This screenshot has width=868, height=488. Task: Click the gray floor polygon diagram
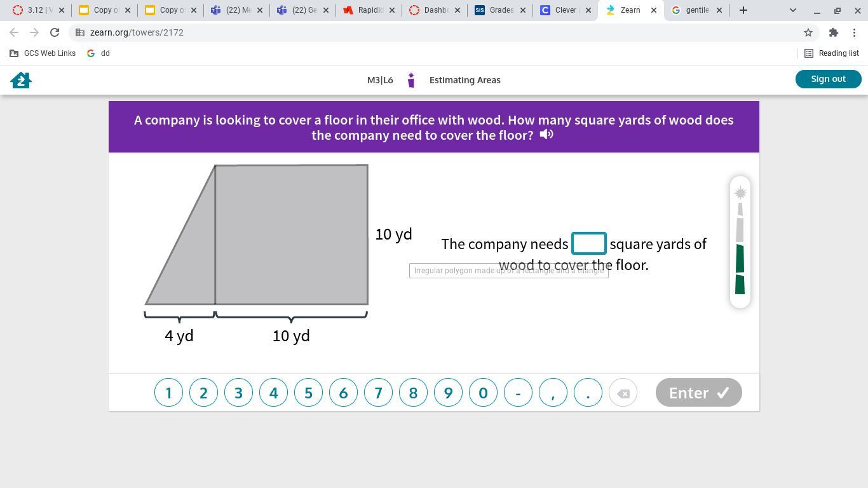point(257,234)
